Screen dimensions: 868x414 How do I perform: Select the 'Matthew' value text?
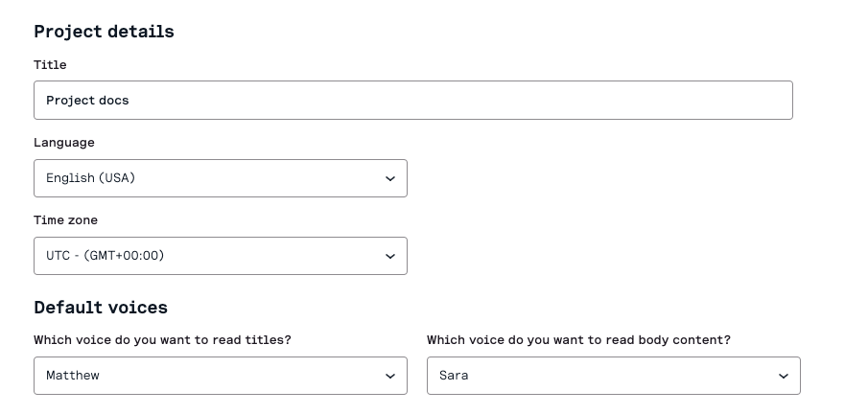tap(73, 376)
